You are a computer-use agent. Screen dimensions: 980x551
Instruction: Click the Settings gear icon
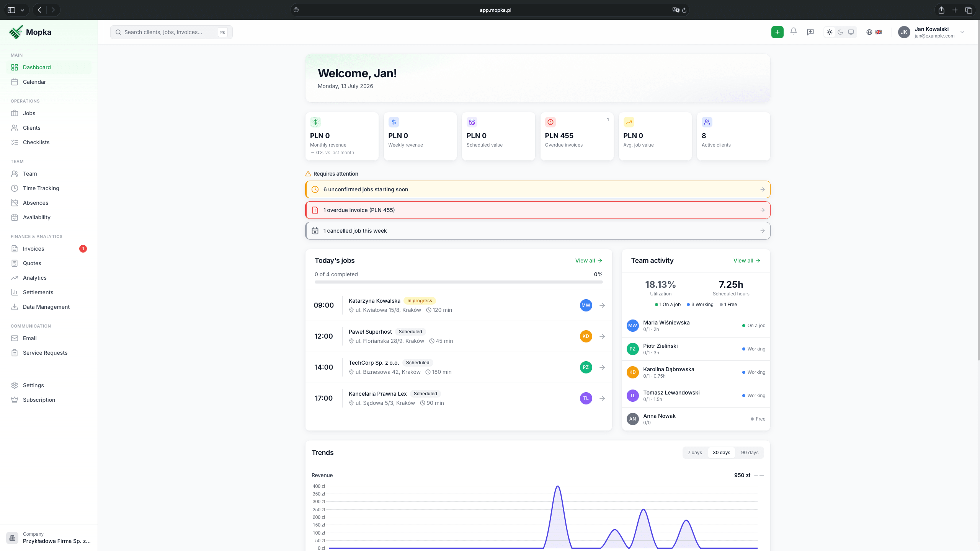click(x=15, y=385)
